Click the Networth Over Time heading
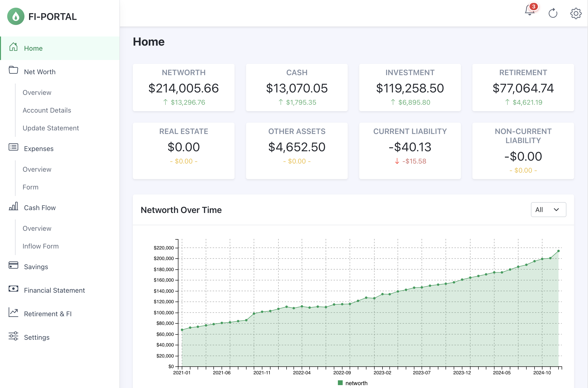 181,210
